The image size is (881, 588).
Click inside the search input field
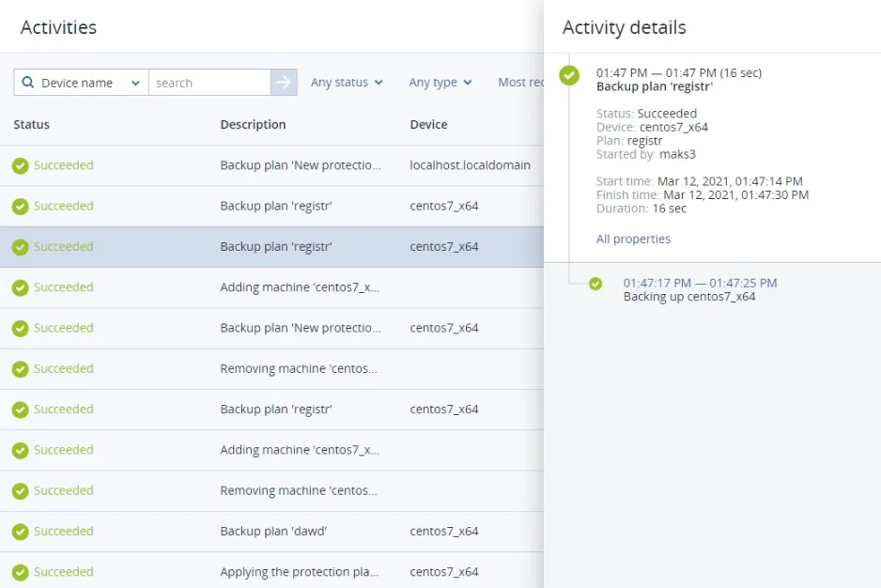(207, 83)
